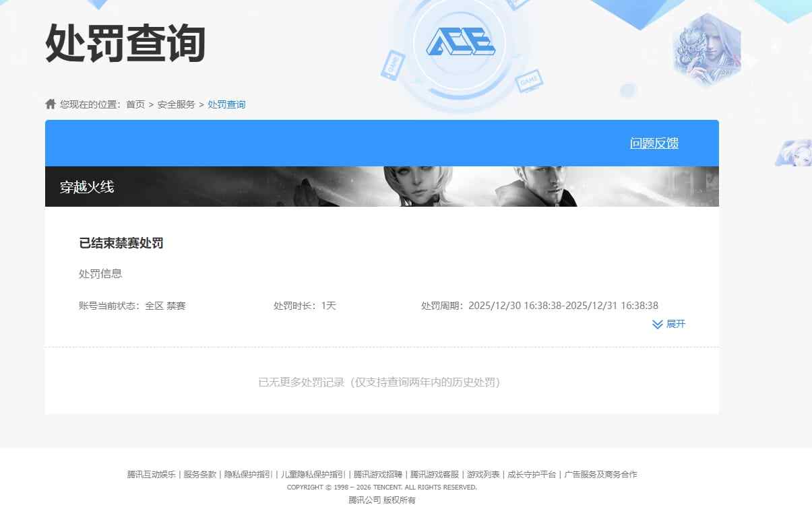Open the 问题反馈 feedback link

pos(653,143)
